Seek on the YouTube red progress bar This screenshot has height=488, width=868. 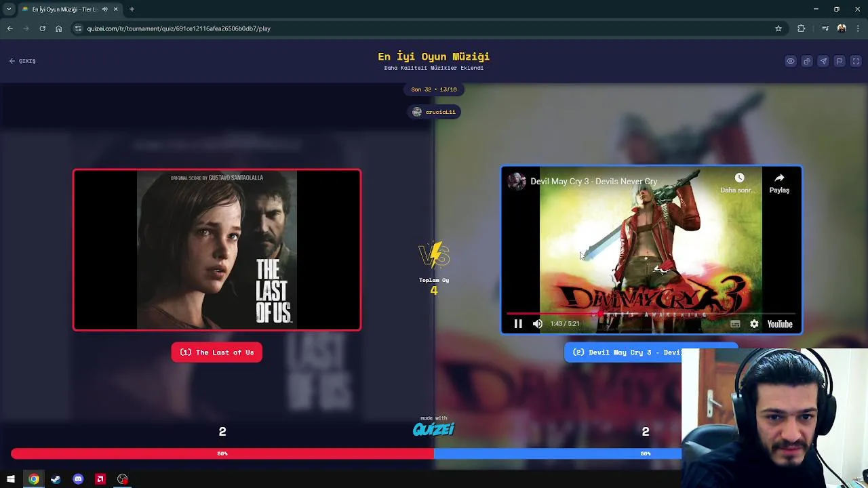pos(651,314)
